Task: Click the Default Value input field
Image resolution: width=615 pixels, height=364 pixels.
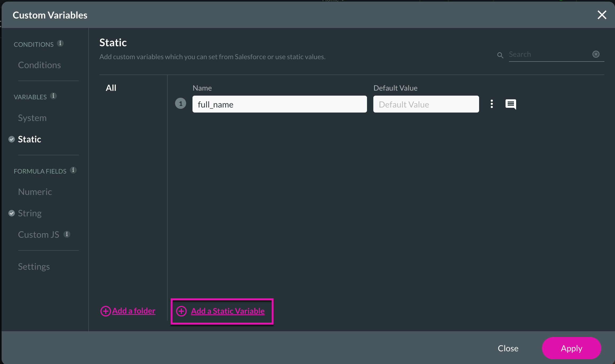Action: coord(426,104)
